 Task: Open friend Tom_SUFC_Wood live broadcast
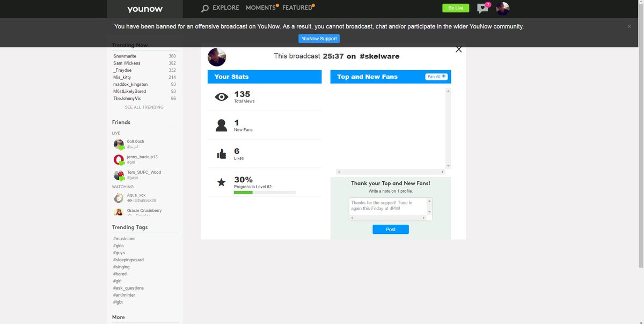pos(144,172)
